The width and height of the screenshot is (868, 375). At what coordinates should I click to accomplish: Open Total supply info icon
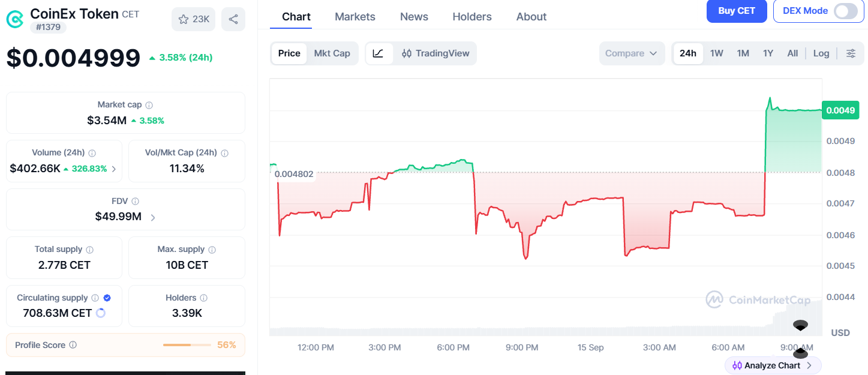click(89, 250)
